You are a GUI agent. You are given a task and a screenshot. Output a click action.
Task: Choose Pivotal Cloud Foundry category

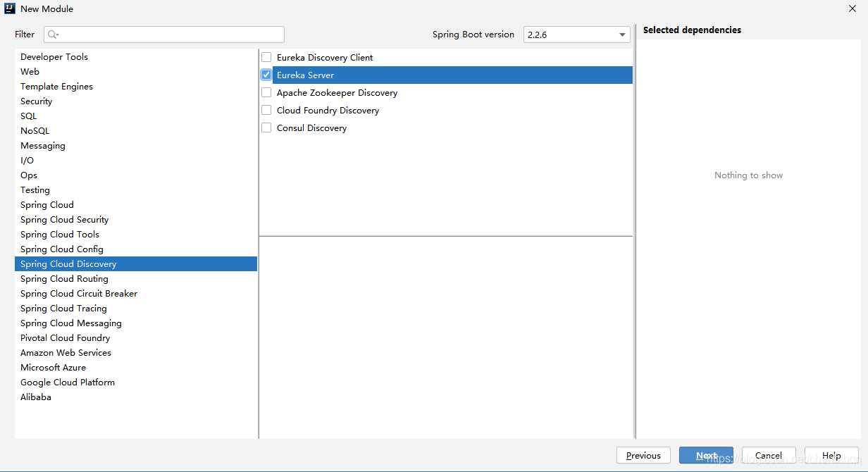coord(136,338)
